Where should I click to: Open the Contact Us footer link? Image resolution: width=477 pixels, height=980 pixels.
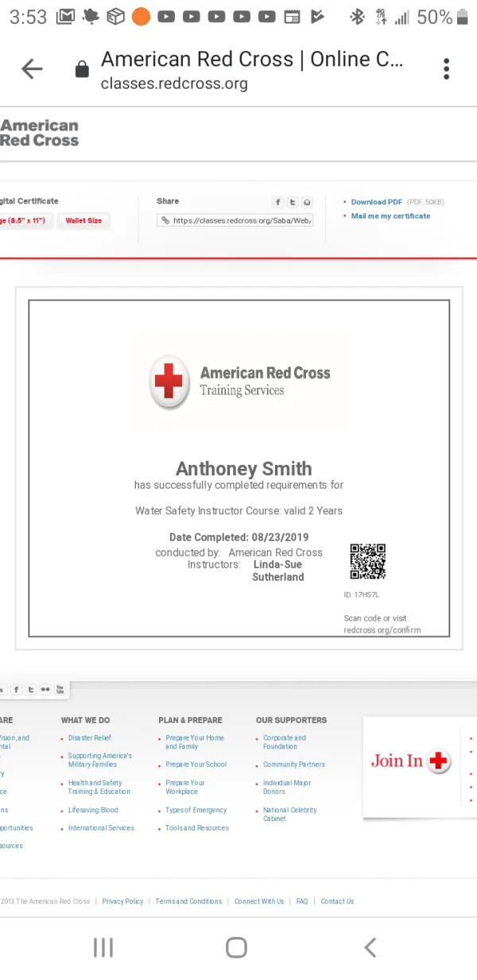coord(337,901)
